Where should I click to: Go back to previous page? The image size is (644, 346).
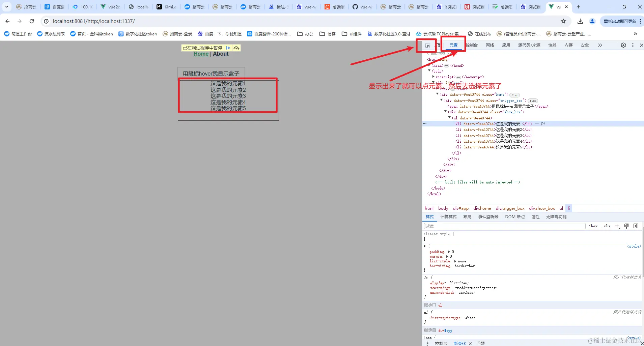point(7,21)
